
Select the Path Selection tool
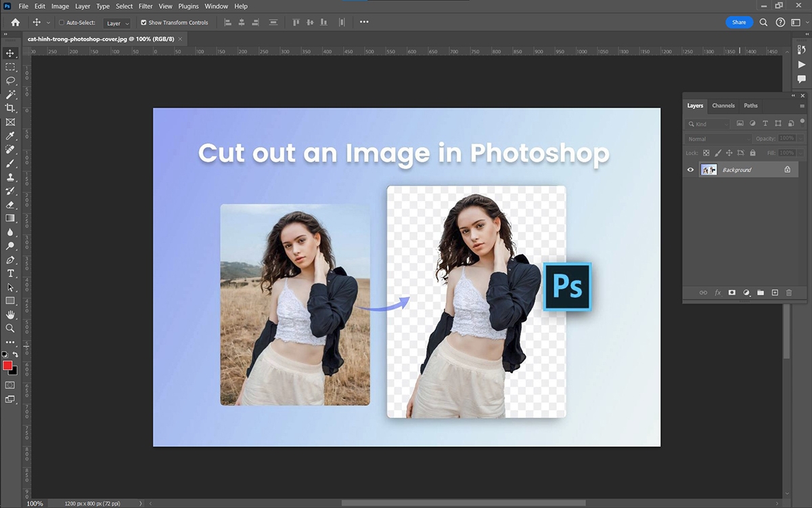tap(10, 287)
